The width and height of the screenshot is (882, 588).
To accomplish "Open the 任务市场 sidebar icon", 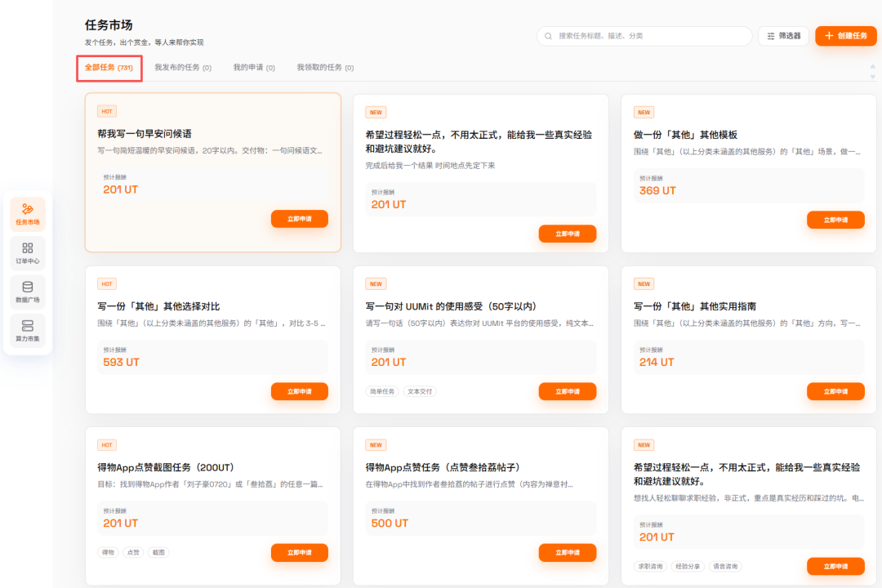I will click(28, 214).
